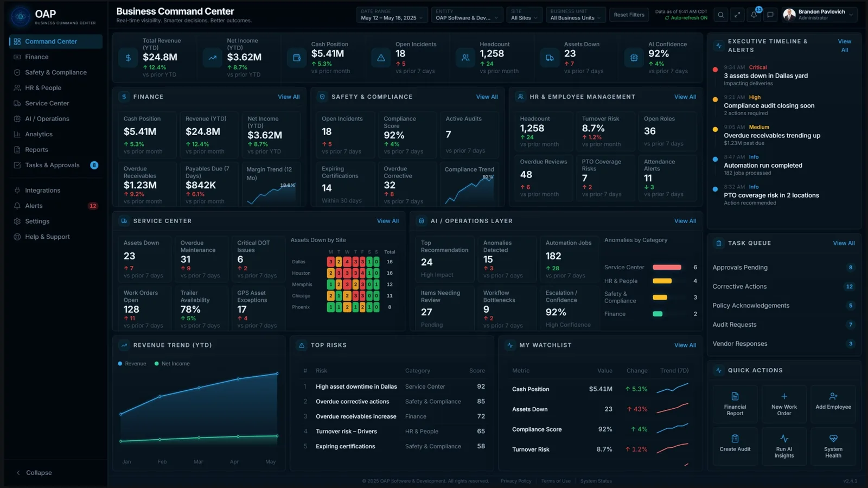Click the Add Employee quick action
Image resolution: width=868 pixels, height=488 pixels.
coord(833,404)
